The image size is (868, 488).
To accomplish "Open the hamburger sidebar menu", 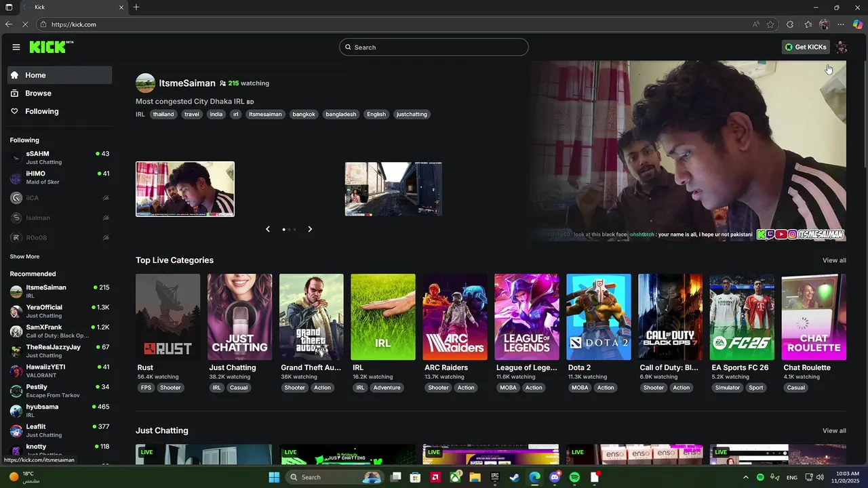I will coord(16,47).
